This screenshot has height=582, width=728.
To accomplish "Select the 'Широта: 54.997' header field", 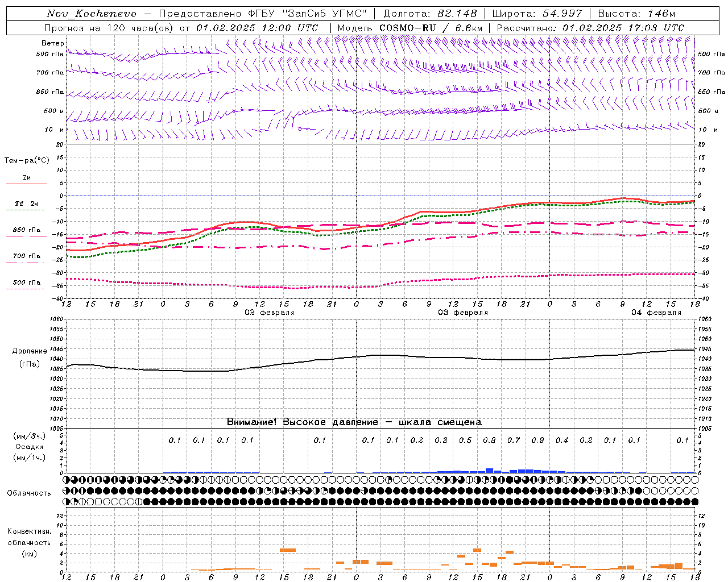I will pos(537,14).
